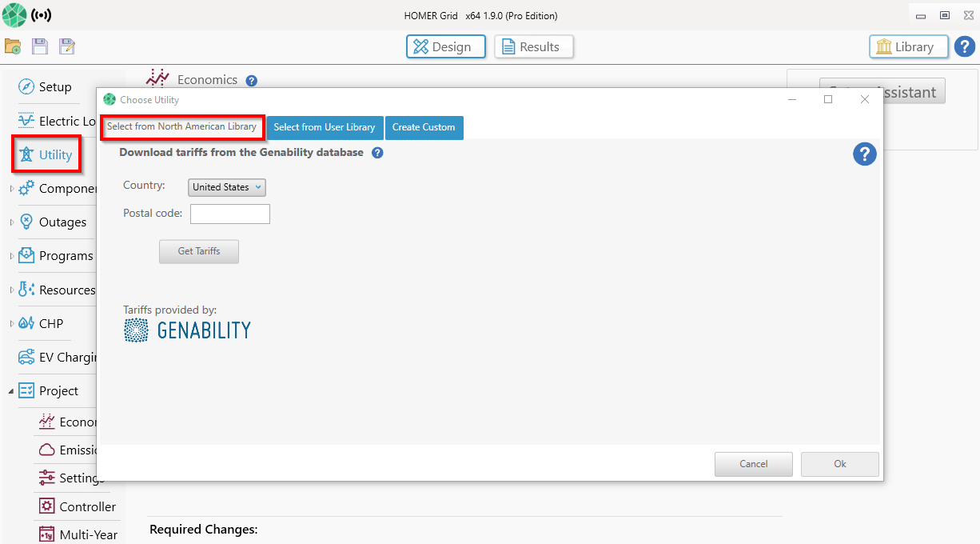Open the Country dropdown showing United States
The image size is (980, 544).
coord(227,187)
